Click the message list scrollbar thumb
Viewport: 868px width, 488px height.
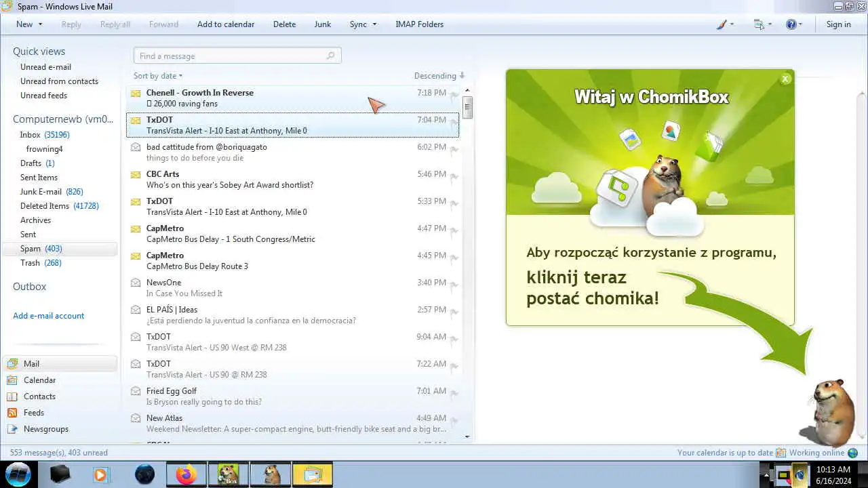click(x=467, y=107)
